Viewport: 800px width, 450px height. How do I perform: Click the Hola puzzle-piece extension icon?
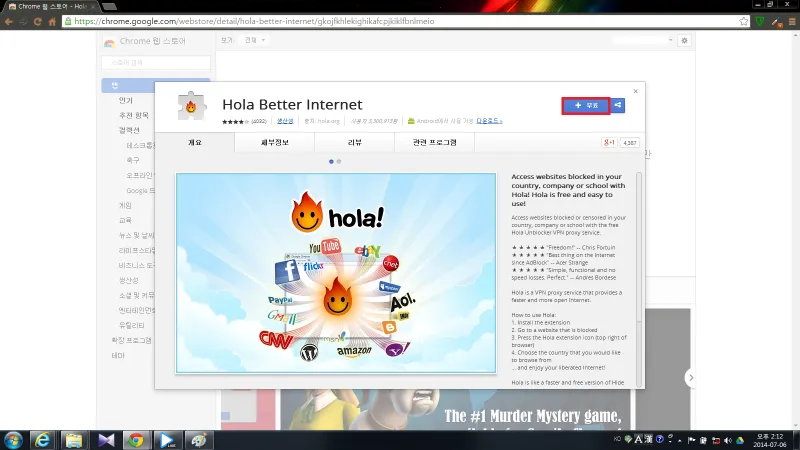tap(191, 106)
